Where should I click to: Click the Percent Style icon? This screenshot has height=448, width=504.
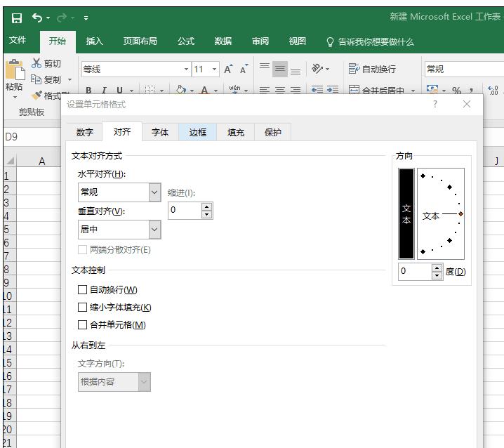[456, 90]
